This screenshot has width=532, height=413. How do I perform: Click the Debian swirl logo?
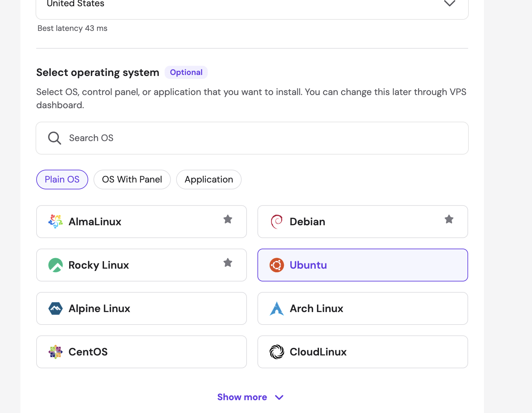277,222
